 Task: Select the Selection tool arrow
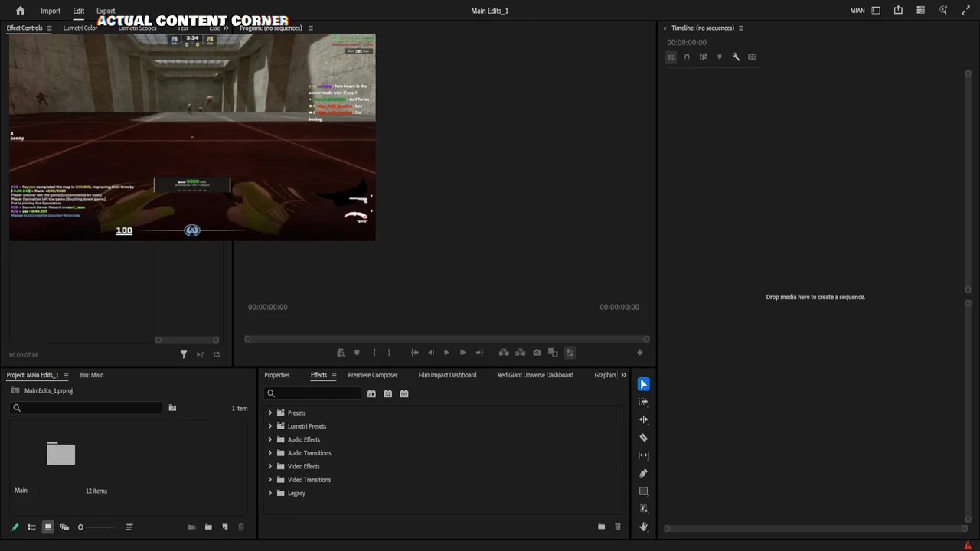tap(643, 384)
